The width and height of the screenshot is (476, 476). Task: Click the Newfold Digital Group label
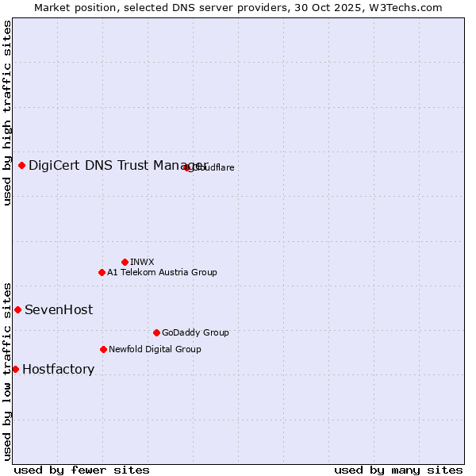tap(155, 349)
